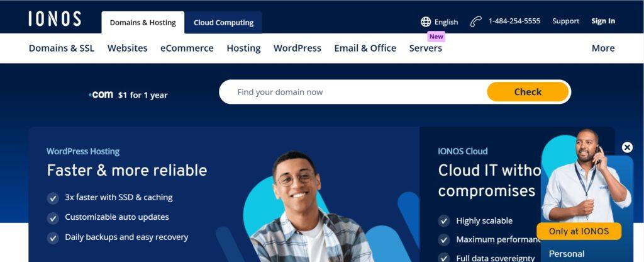
Task: Click the checkmark beside 3x faster with SSD
Action: pos(53,198)
